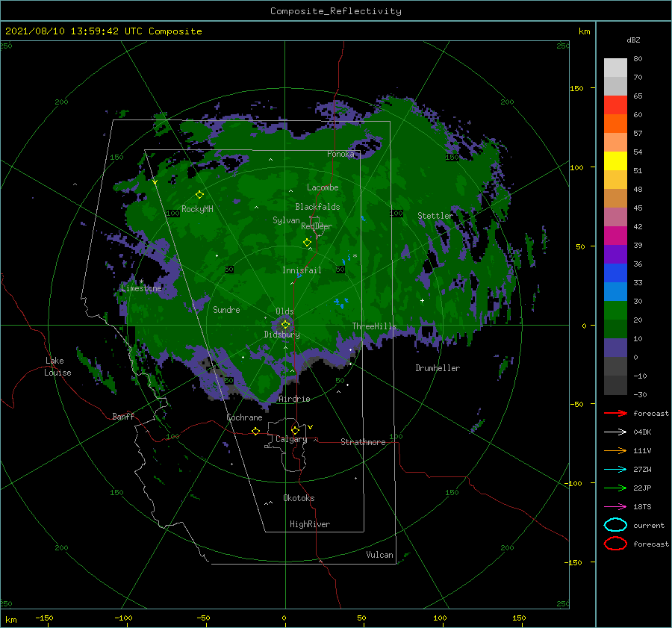Viewport: 672px width, 628px height.
Task: Select the red 60 dBZ color swatch
Action: coord(615,105)
